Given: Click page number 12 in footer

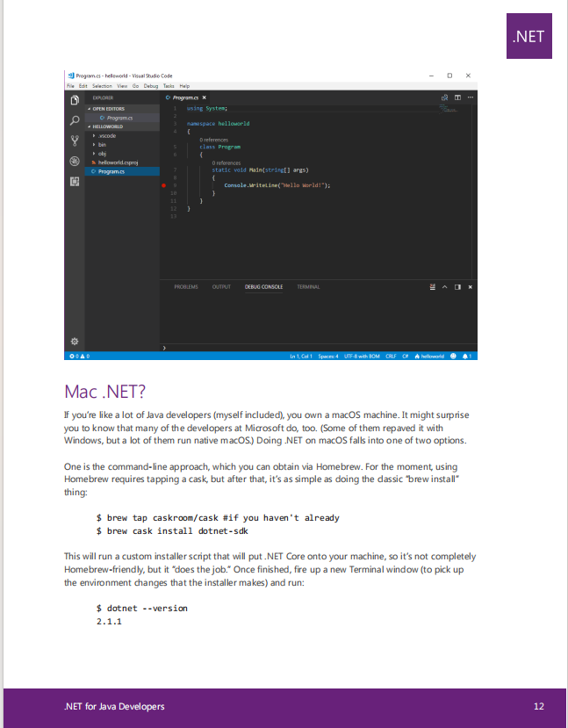Looking at the screenshot, I should point(539,706).
